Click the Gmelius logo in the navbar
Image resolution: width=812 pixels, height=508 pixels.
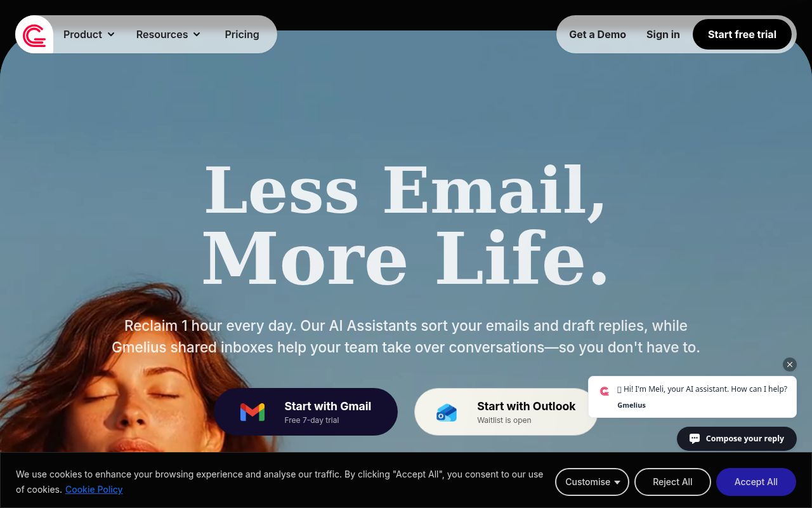34,34
